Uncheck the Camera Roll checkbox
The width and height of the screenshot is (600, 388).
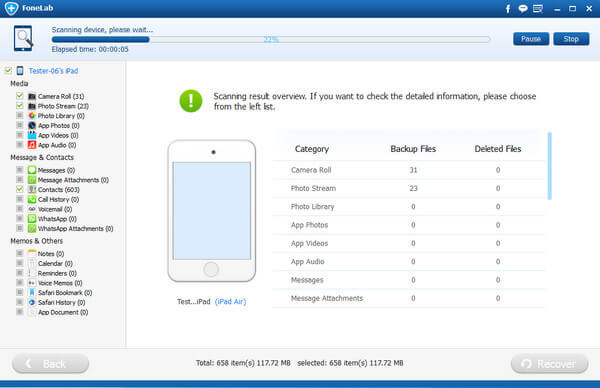point(20,96)
